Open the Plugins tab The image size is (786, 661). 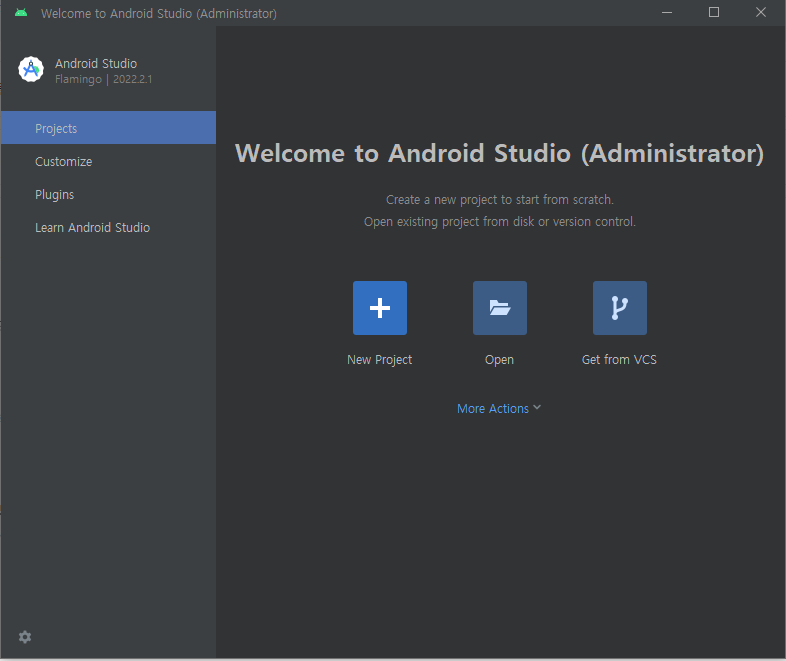[x=108, y=194]
